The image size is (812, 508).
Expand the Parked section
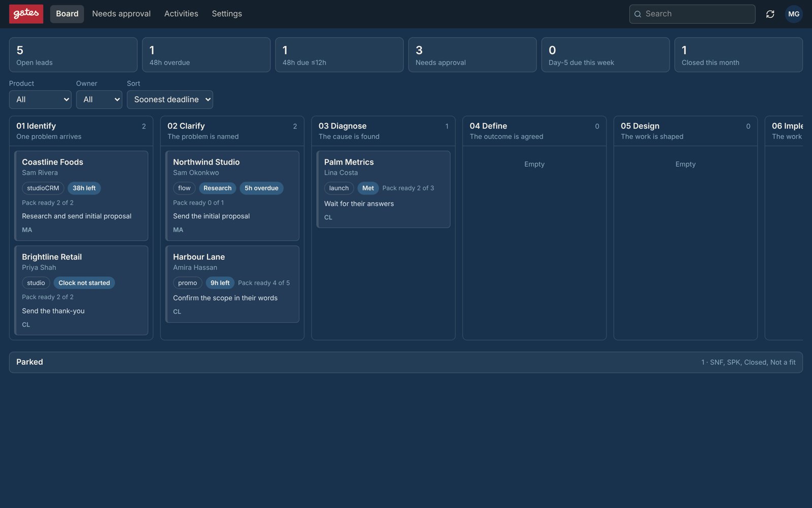pos(406,362)
